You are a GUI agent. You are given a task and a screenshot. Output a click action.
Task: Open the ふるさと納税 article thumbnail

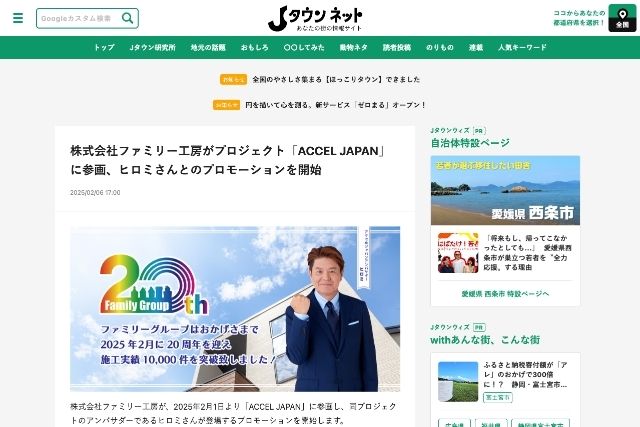(x=458, y=382)
